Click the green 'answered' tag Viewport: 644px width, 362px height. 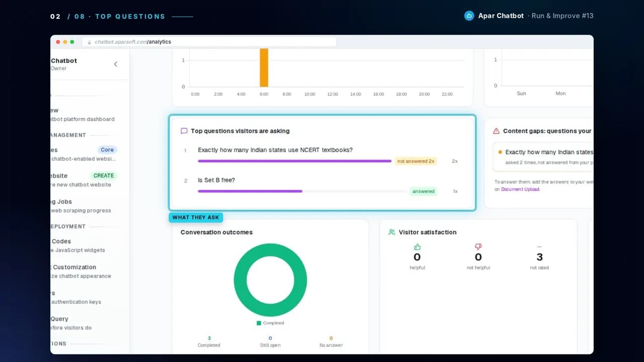click(423, 191)
